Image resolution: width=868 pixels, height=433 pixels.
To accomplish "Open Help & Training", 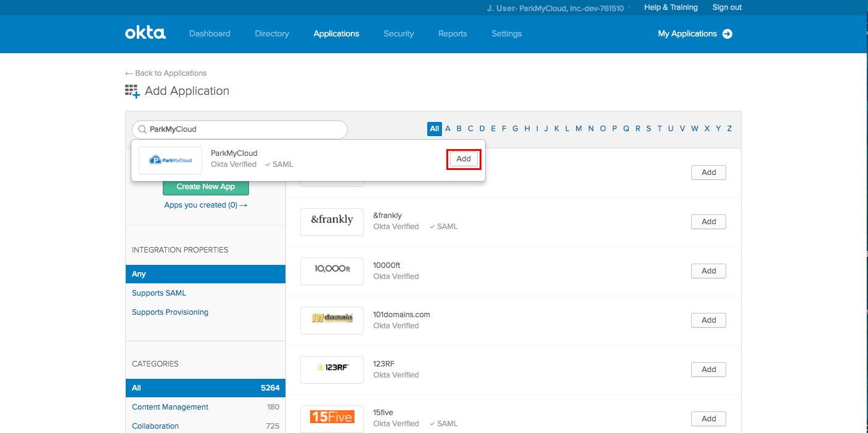I will click(x=671, y=7).
